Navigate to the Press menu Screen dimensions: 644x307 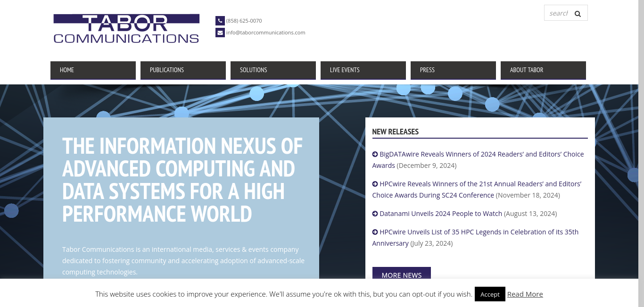(x=453, y=70)
